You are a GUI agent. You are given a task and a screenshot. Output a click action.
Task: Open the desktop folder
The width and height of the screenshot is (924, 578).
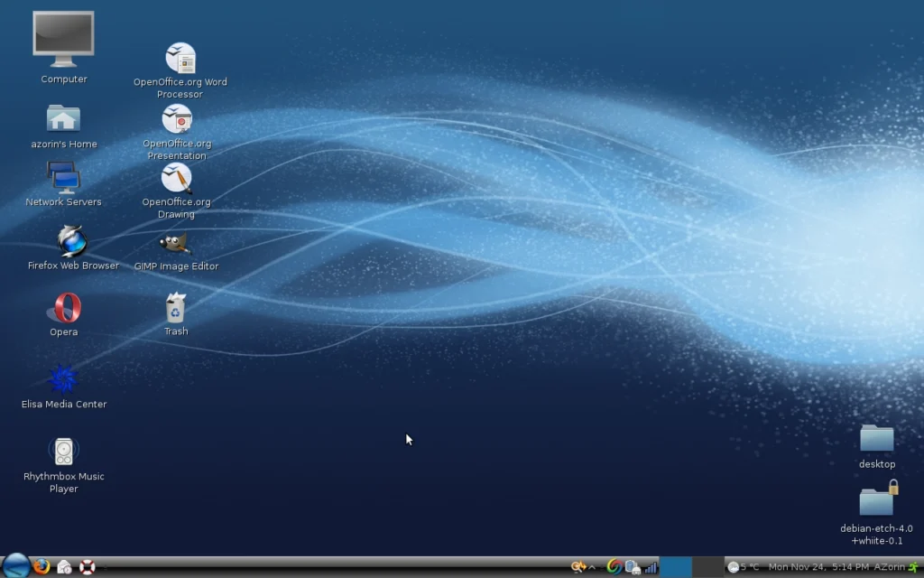tap(876, 439)
